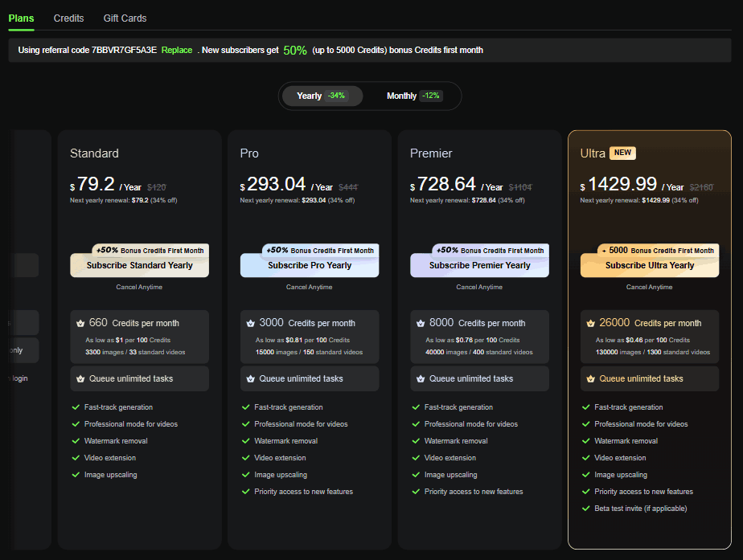Click the crown icon beside 660 Credits
This screenshot has height=560, width=743.
(x=80, y=323)
